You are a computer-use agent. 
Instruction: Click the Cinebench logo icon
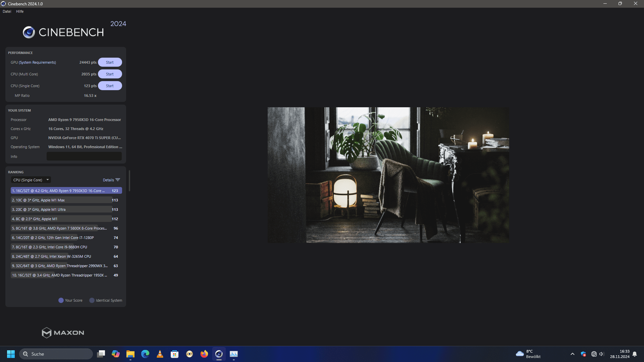coord(29,32)
